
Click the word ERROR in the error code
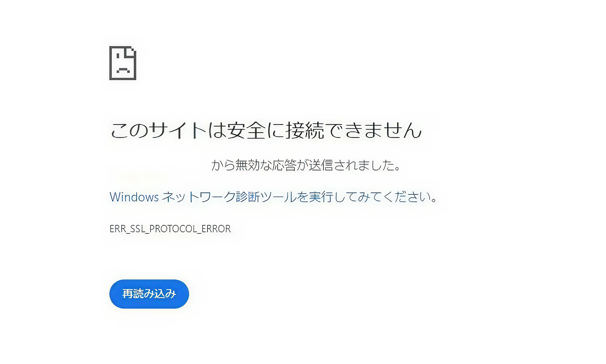point(216,229)
